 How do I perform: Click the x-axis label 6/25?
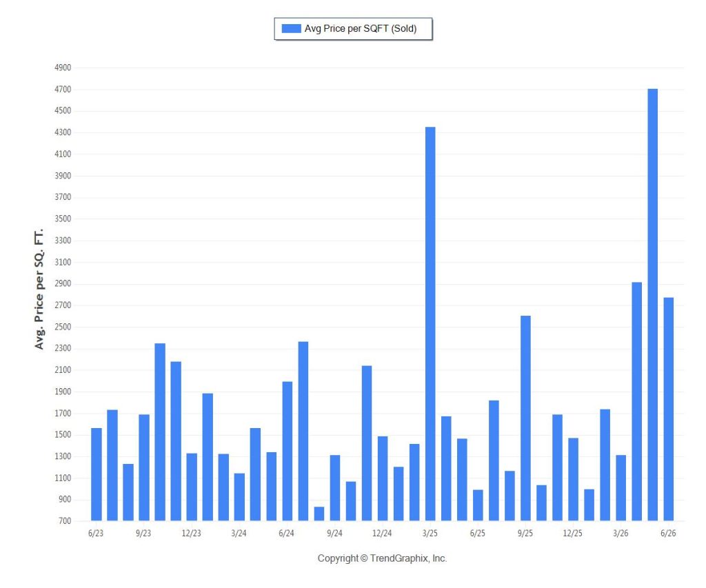pos(478,534)
